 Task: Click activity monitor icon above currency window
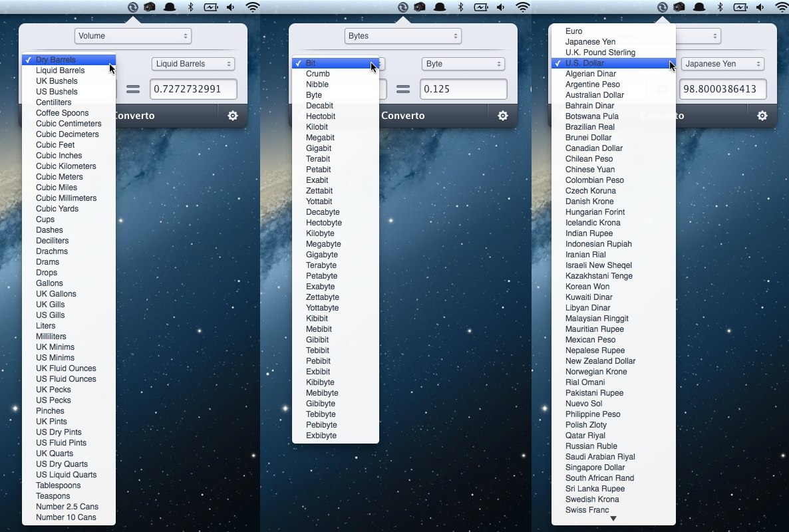tap(740, 7)
